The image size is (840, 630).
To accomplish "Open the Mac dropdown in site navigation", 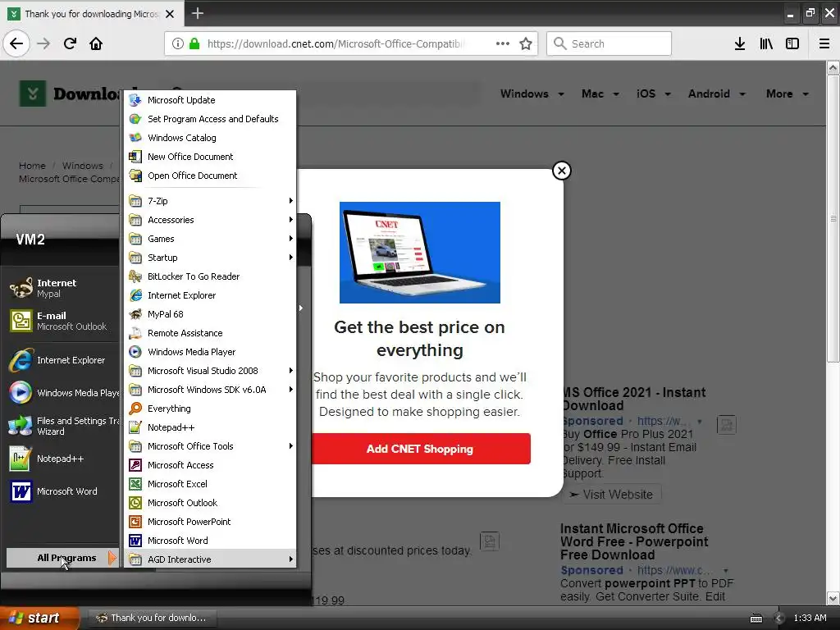I will pyautogui.click(x=600, y=94).
